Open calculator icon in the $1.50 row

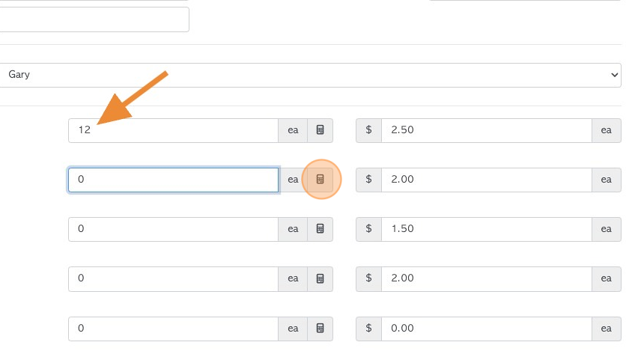click(320, 229)
